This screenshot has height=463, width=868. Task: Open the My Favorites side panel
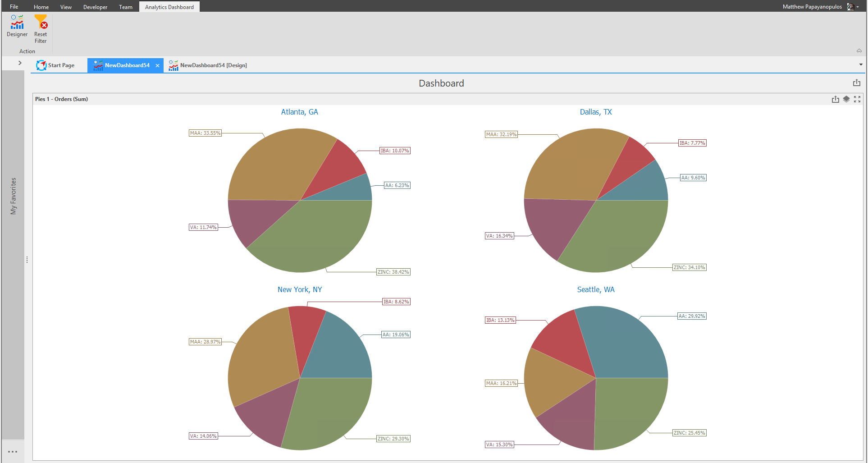(13, 196)
